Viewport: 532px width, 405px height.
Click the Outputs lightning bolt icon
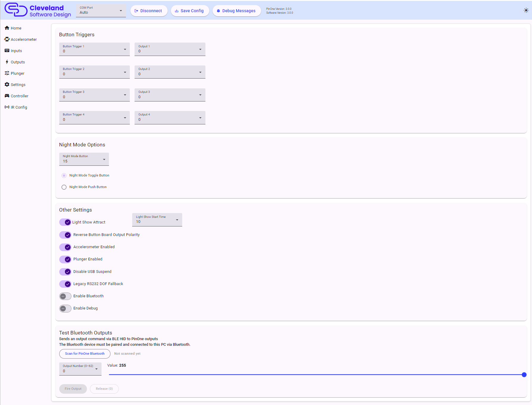7,62
